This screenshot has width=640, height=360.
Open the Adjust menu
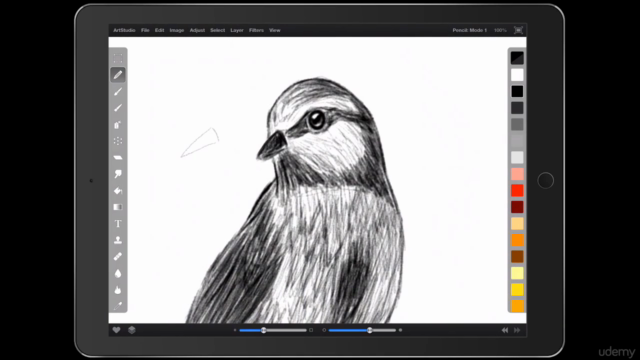tap(197, 30)
